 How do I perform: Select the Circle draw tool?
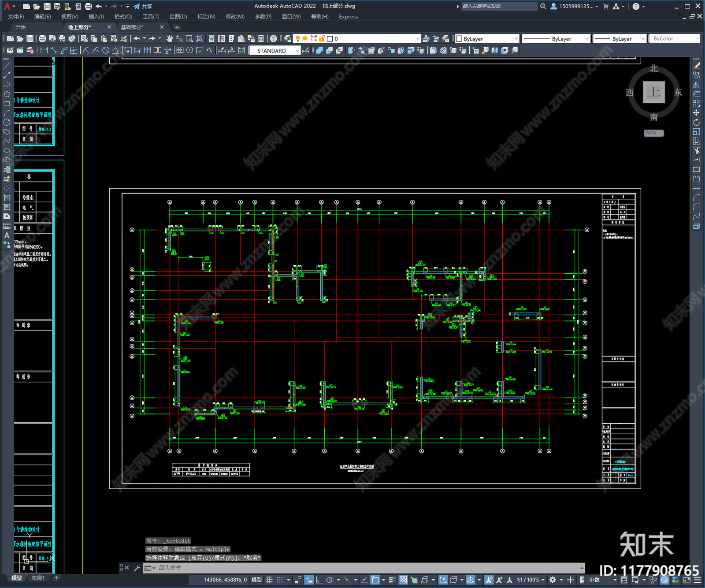7,122
